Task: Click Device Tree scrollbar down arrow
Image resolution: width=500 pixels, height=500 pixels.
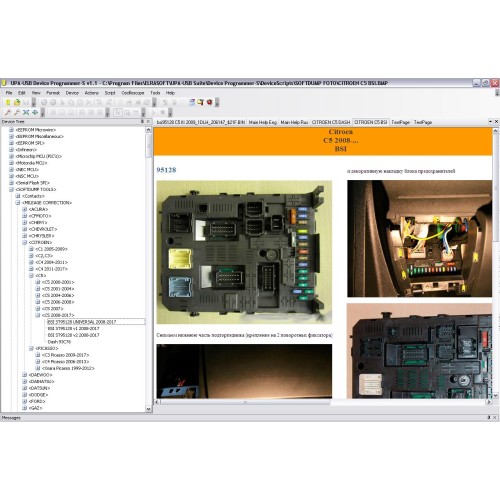Action: (149, 409)
